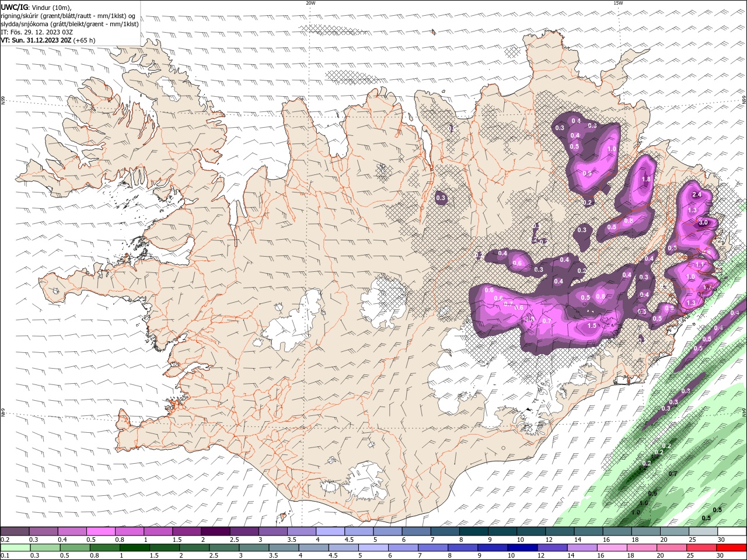Click the light lavender 4 swatch in upper legend row
This screenshot has width=747, height=560.
(330, 531)
